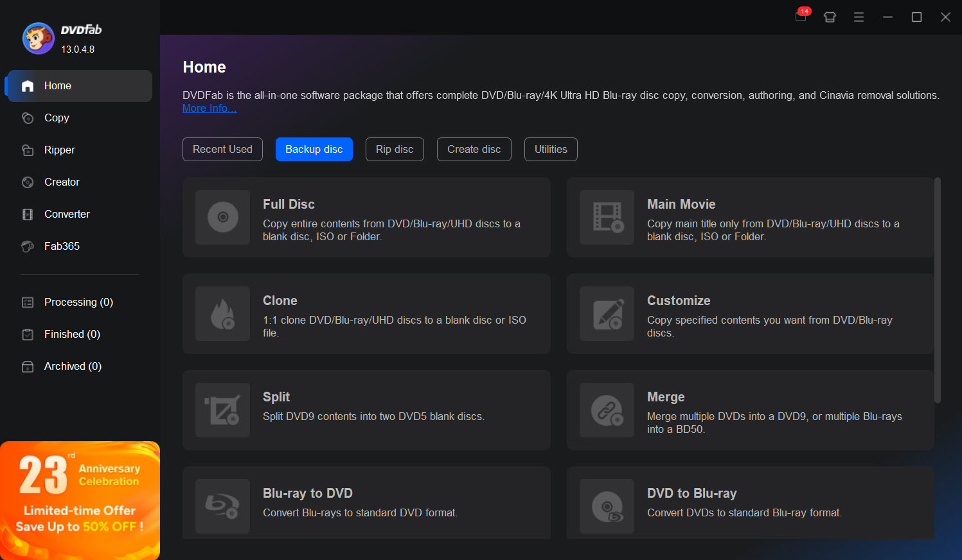Click the DVD to Blu-ray icon
The height and width of the screenshot is (560, 962).
pyautogui.click(x=607, y=506)
